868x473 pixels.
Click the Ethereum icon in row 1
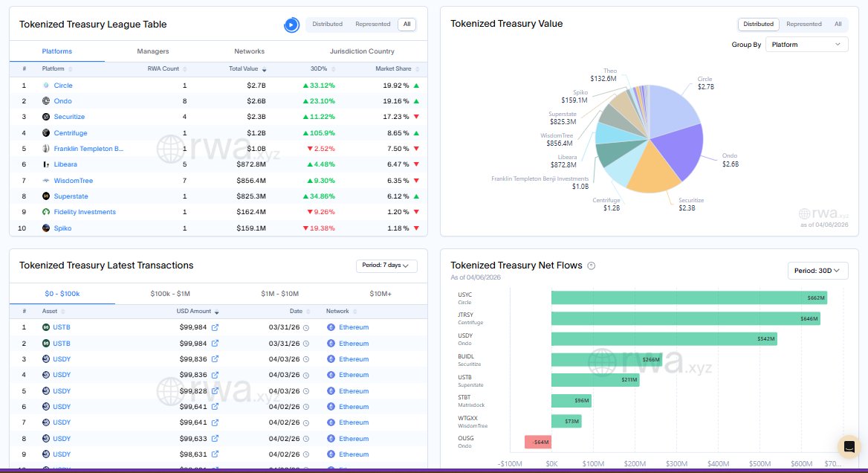(331, 327)
